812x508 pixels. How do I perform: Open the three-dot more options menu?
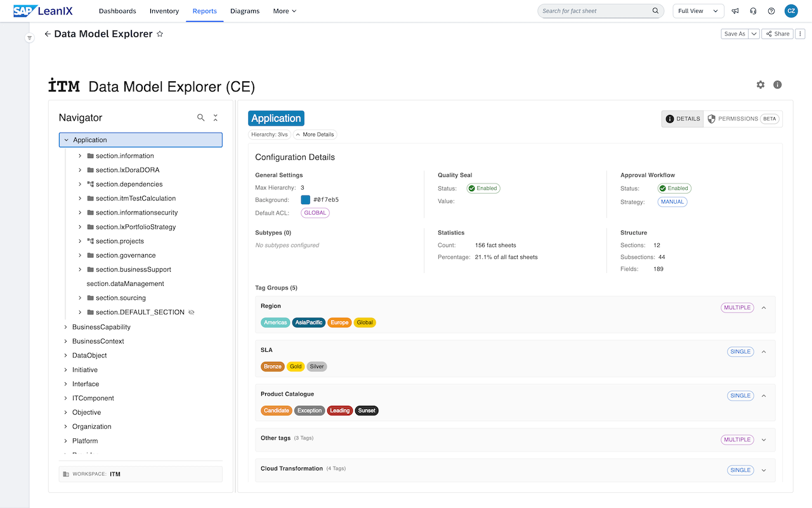(801, 34)
